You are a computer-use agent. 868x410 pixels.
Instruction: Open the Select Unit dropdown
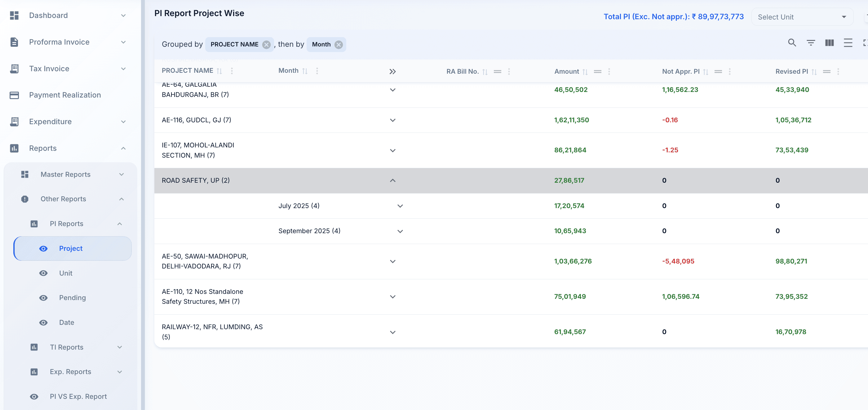click(802, 17)
